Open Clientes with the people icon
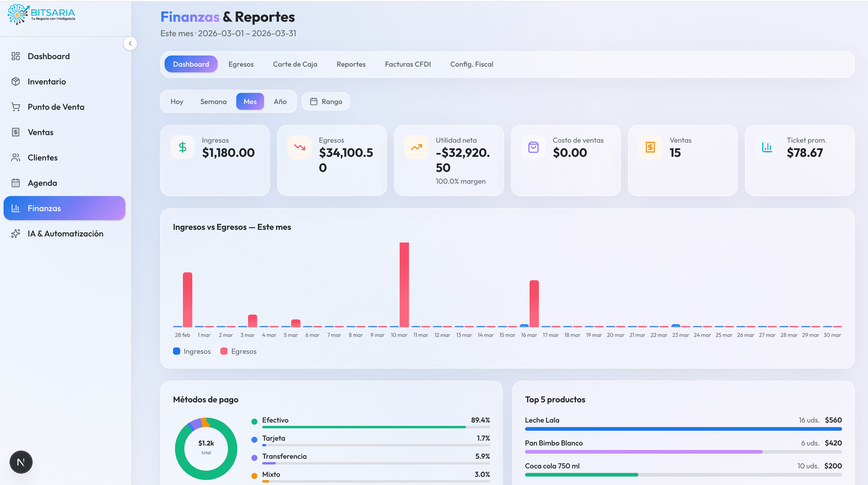The height and width of the screenshot is (485, 868). coord(15,157)
